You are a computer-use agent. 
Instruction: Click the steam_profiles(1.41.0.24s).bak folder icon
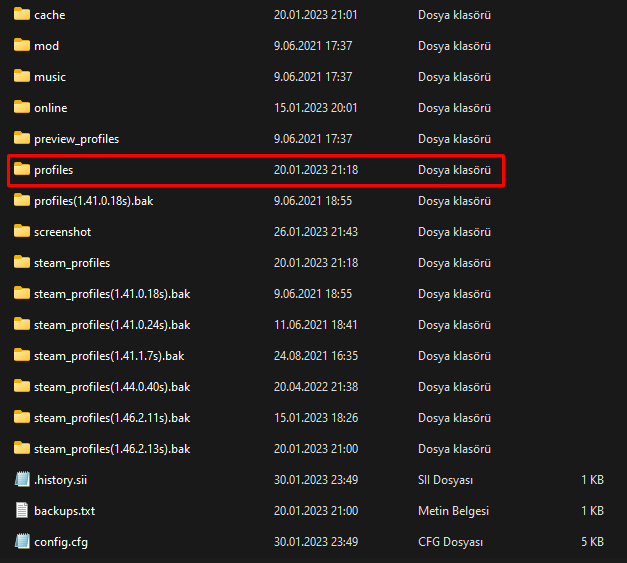click(22, 324)
